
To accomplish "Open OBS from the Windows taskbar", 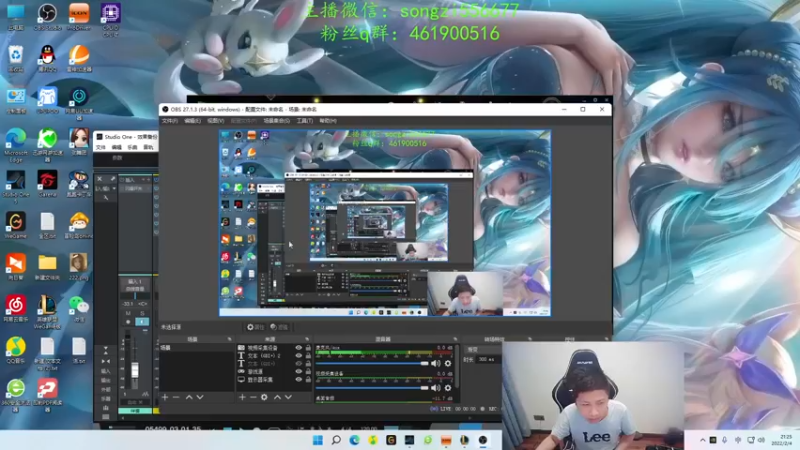I will pyautogui.click(x=483, y=440).
